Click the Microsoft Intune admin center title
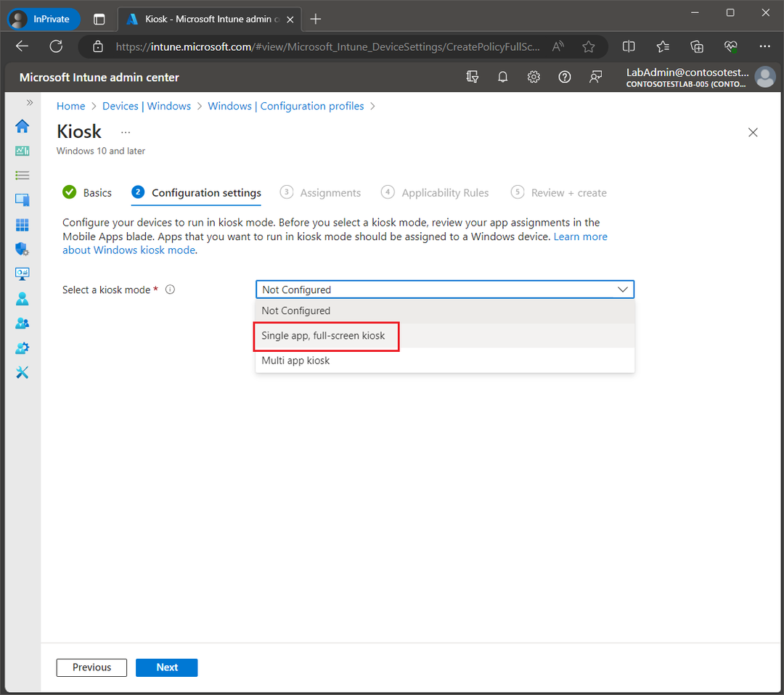Image resolution: width=784 pixels, height=695 pixels. point(99,78)
